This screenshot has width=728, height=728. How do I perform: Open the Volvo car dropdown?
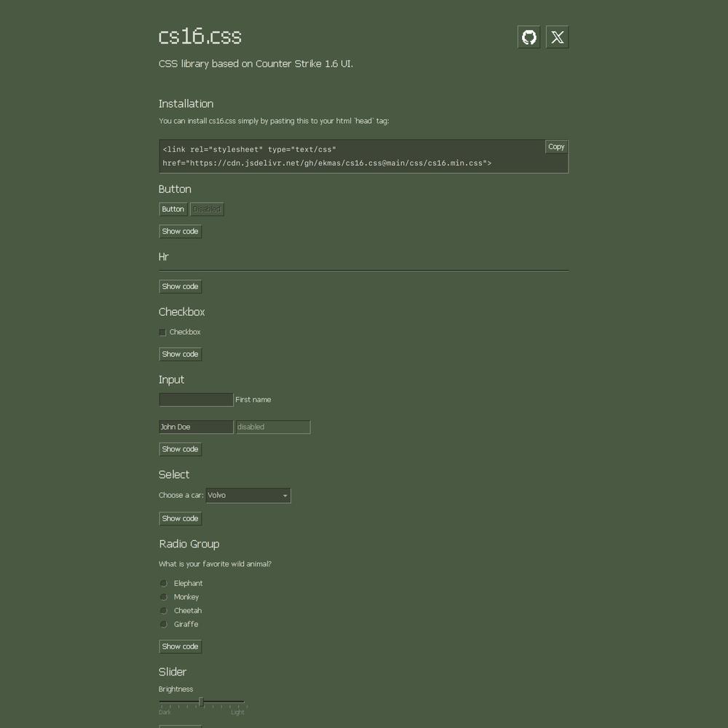(248, 496)
